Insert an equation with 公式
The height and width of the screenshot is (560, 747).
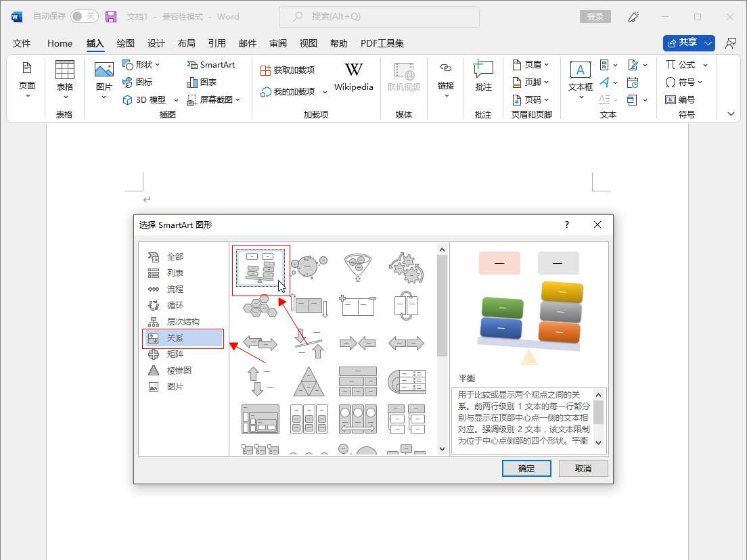tap(680, 64)
